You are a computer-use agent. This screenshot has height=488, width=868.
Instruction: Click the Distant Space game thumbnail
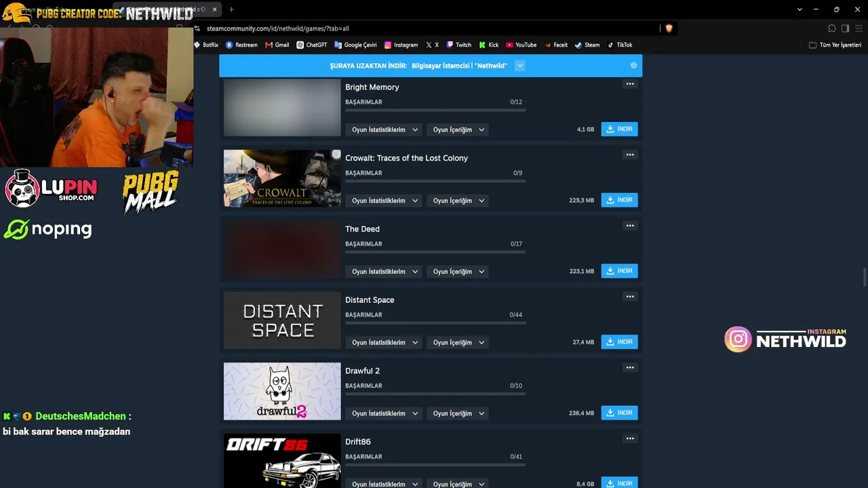(x=282, y=321)
